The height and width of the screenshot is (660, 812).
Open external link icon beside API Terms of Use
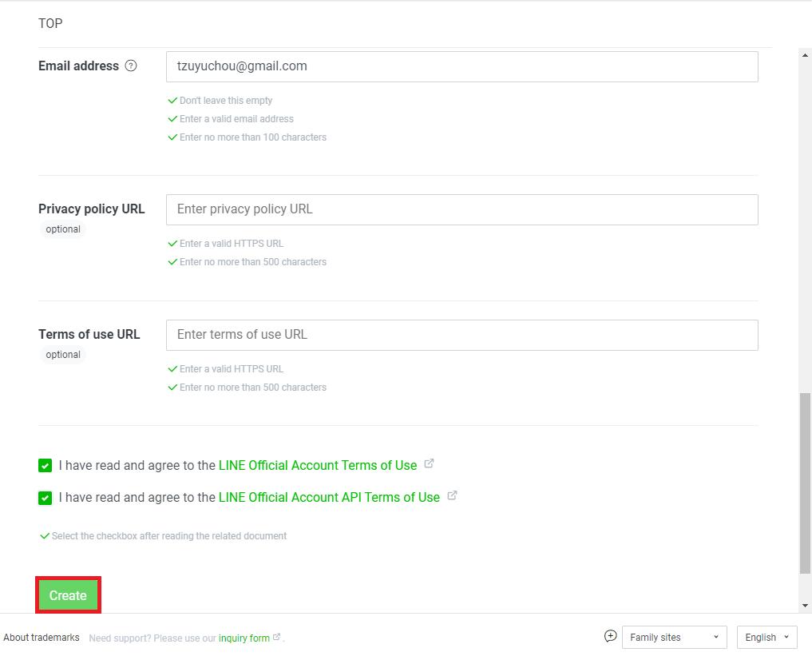click(x=452, y=495)
